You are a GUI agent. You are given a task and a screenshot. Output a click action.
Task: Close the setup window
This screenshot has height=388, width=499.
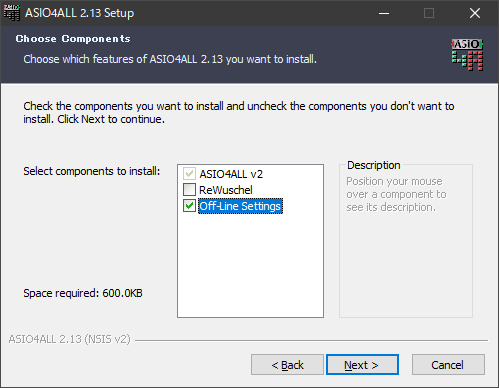475,13
